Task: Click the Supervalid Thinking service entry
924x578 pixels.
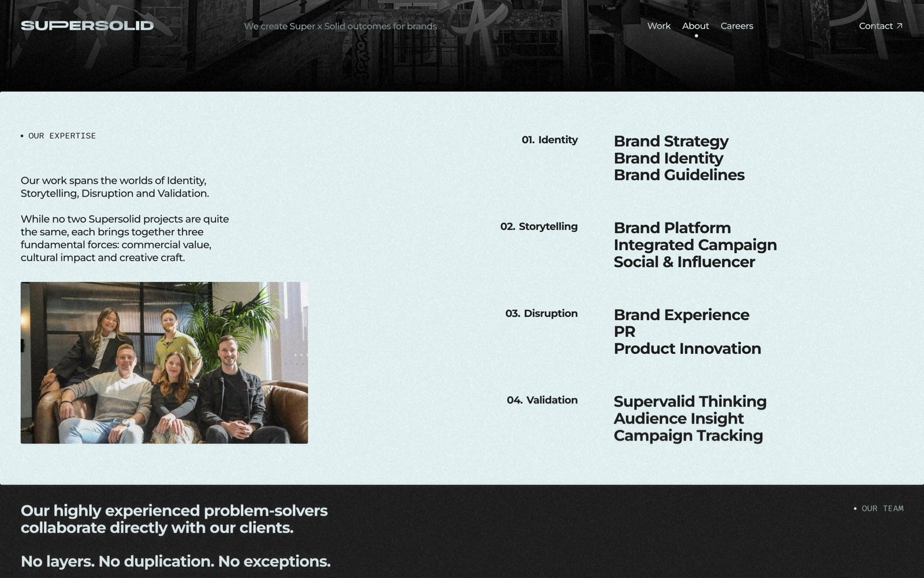Action: [690, 401]
